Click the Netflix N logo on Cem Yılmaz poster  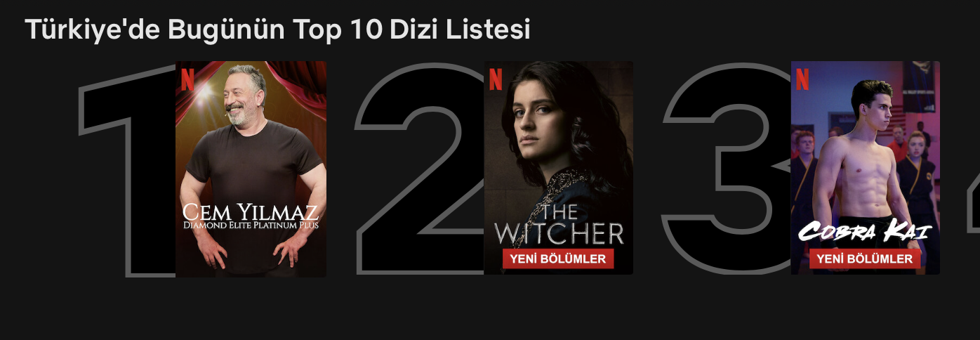pyautogui.click(x=187, y=79)
